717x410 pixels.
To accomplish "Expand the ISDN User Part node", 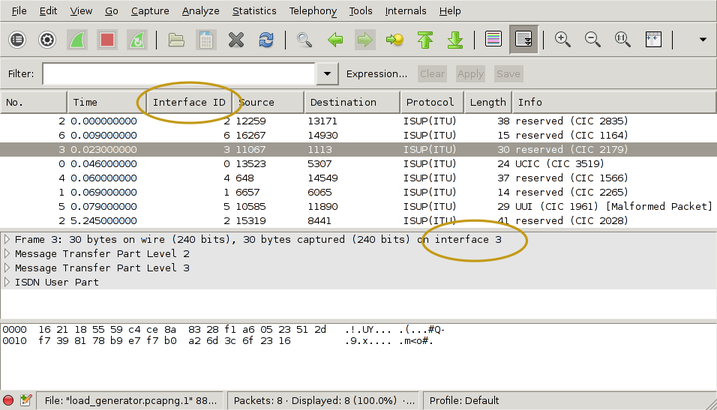I will coord(7,282).
